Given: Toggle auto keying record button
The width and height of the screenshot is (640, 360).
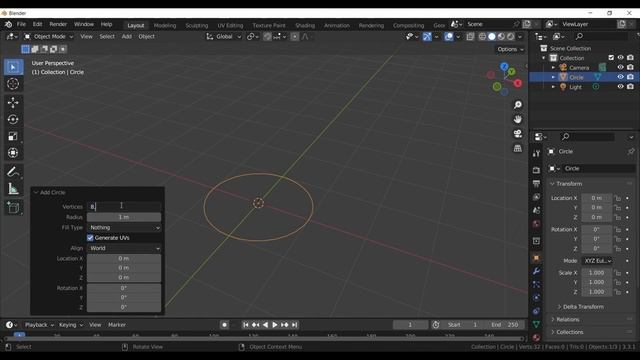Looking at the screenshot, I should click(224, 325).
